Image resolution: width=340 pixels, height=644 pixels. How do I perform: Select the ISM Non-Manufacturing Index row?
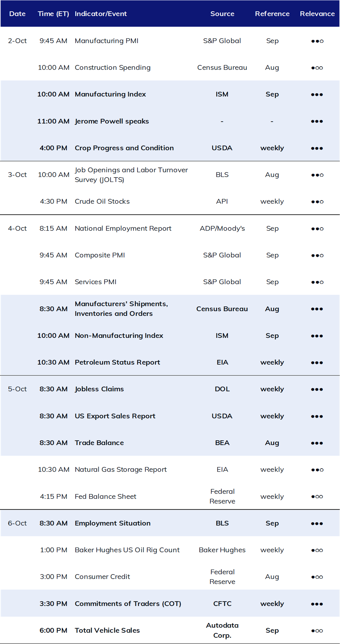170,336
